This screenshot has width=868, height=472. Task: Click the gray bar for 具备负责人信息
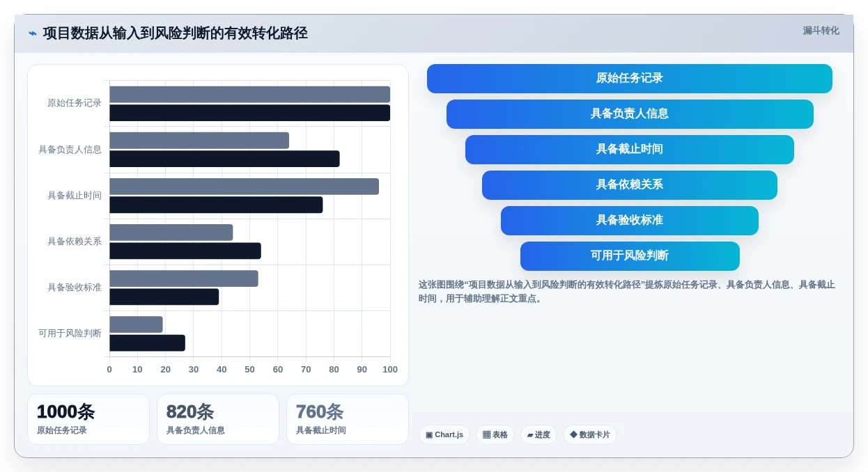click(199, 141)
